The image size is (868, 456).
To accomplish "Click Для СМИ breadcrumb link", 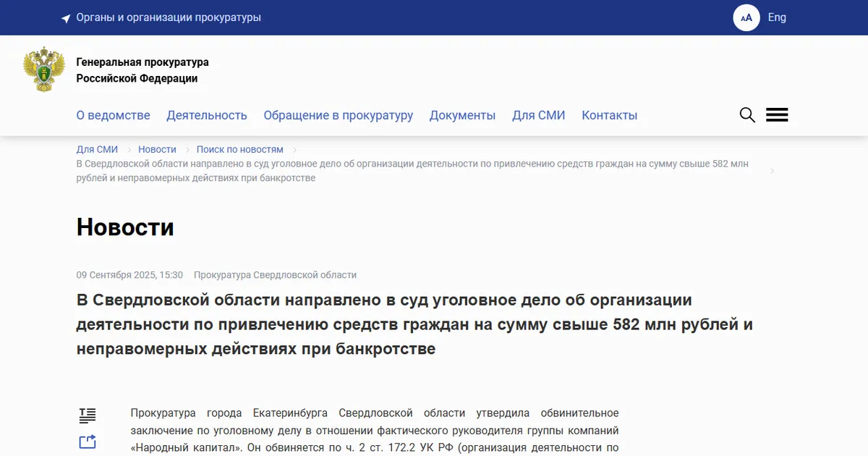I will coord(97,149).
